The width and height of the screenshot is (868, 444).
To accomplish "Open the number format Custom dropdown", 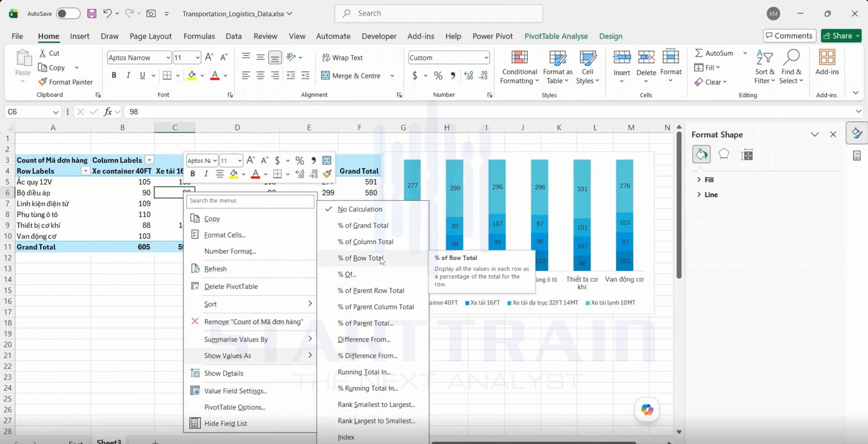I will 486,57.
